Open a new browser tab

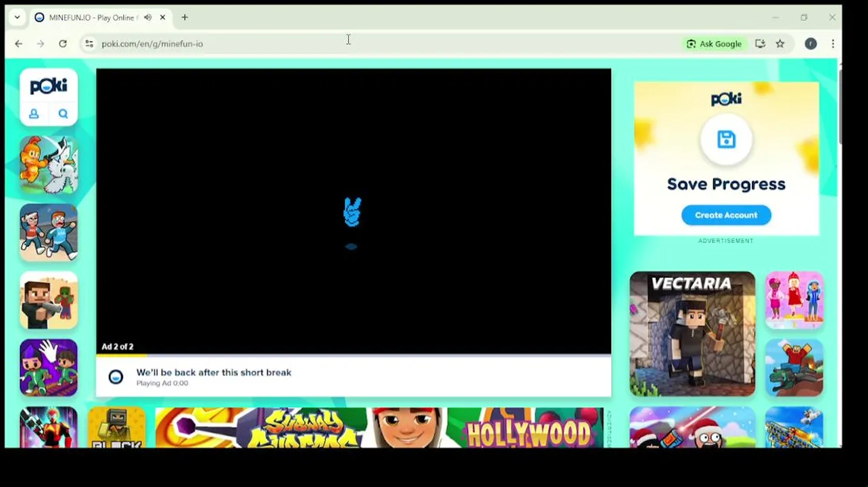click(185, 18)
